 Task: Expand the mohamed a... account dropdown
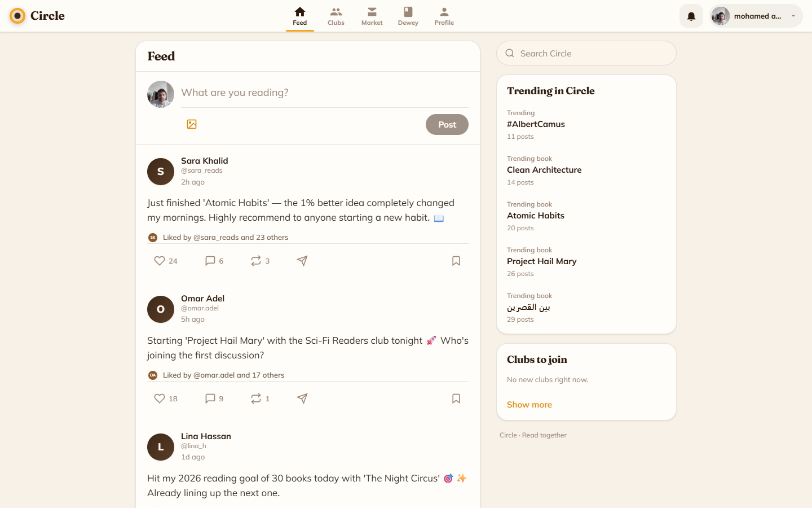tap(756, 16)
